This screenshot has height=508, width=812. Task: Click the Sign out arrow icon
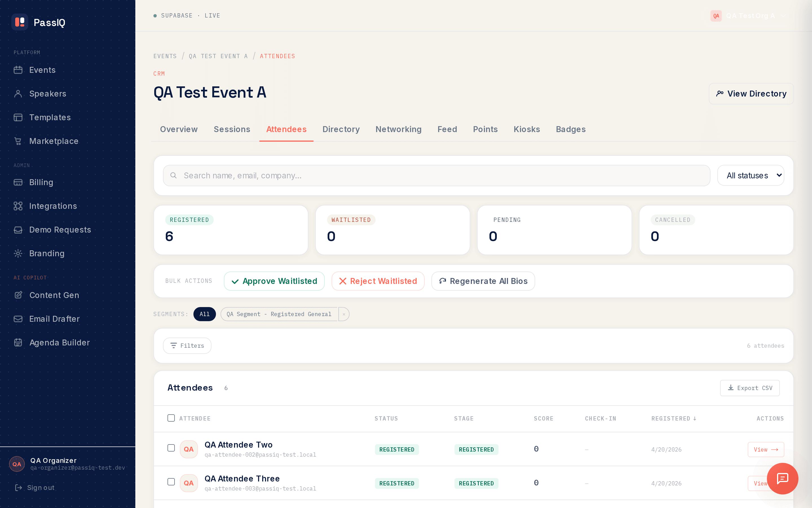18,487
